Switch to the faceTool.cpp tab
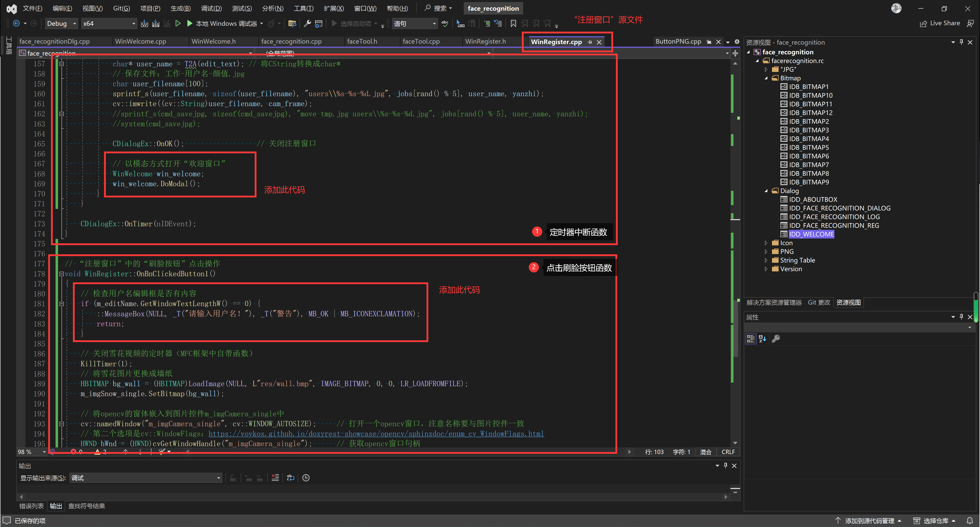Viewport: 980px width, 527px height. click(421, 42)
